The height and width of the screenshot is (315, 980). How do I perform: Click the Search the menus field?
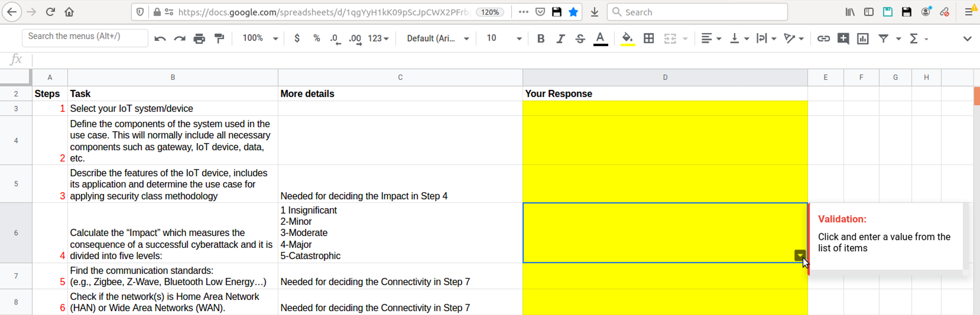(85, 36)
